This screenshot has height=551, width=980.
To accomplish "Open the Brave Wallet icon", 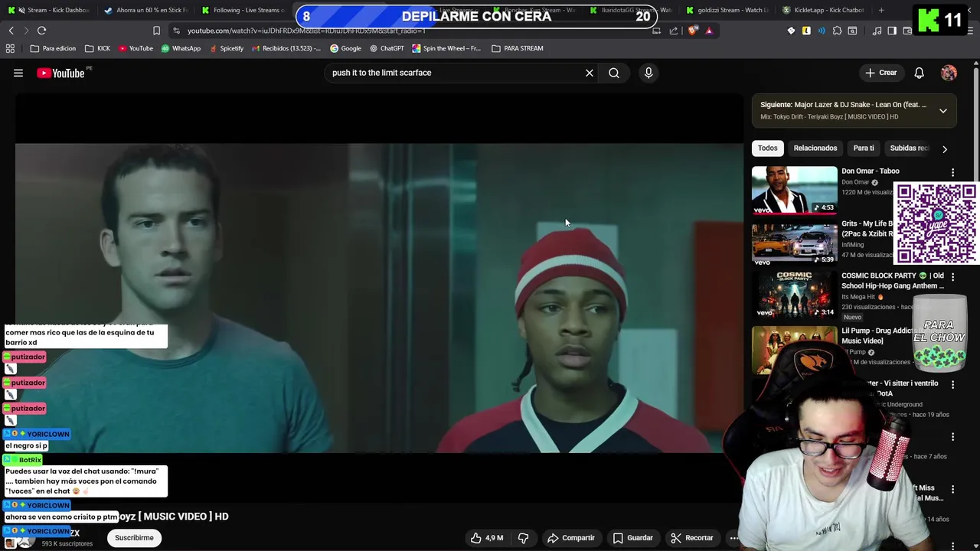I will pyautogui.click(x=907, y=31).
